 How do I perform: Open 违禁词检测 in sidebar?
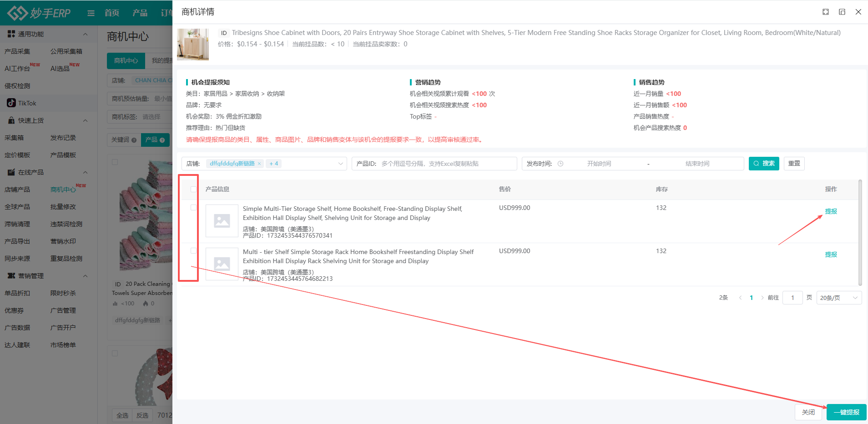(x=66, y=224)
